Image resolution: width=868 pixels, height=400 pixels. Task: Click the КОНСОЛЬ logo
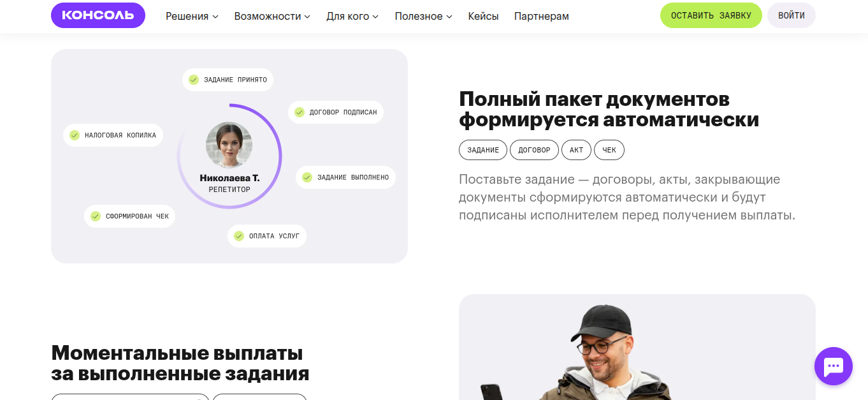click(98, 15)
